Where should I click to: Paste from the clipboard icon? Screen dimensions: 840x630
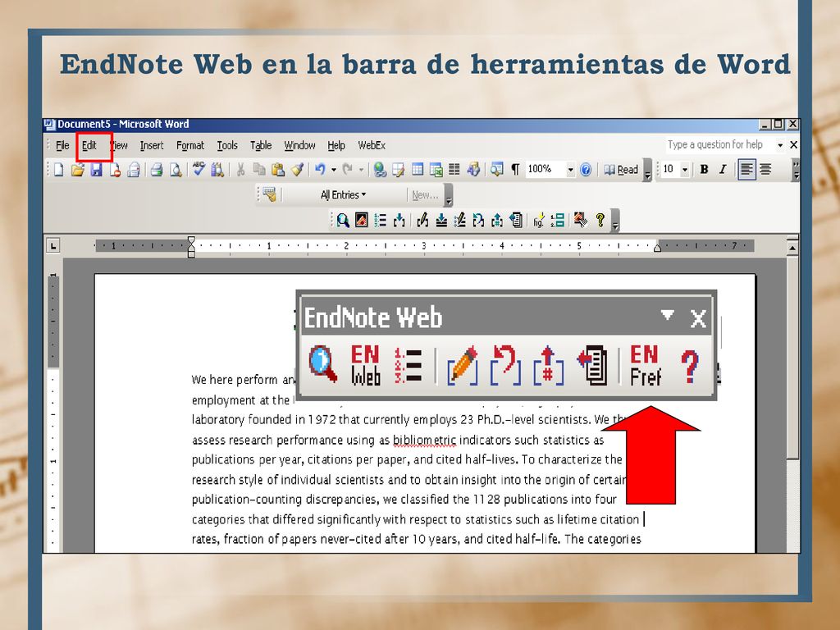point(277,170)
